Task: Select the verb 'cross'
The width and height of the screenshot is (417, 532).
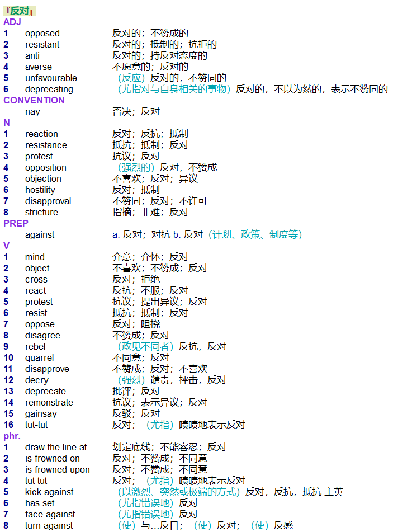Action: click(36, 280)
